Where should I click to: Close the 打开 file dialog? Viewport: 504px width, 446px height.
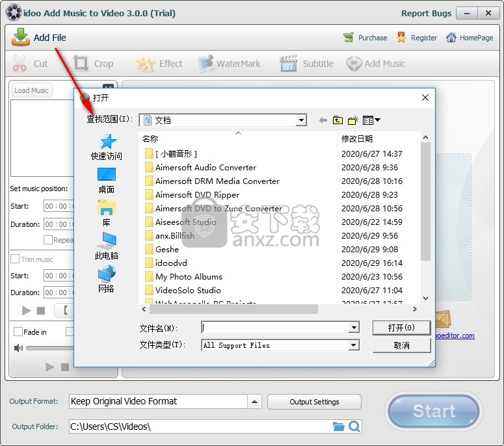(x=425, y=98)
